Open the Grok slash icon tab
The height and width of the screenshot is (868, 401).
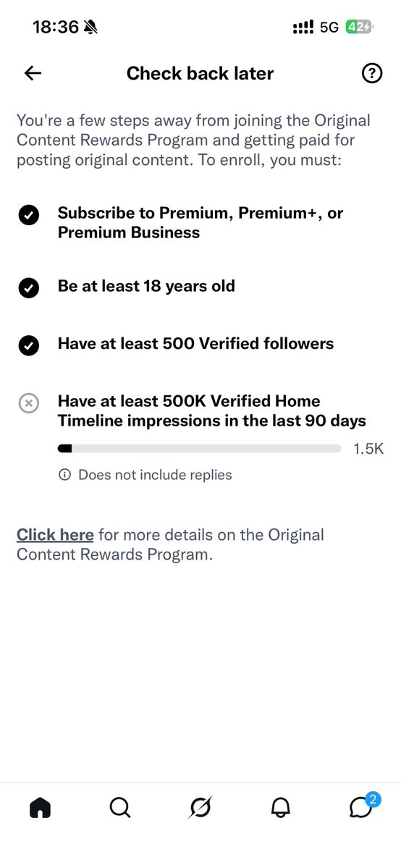[200, 808]
